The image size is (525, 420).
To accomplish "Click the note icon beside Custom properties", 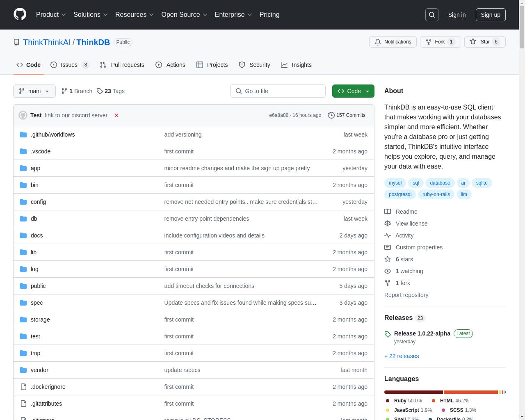I will (388, 247).
